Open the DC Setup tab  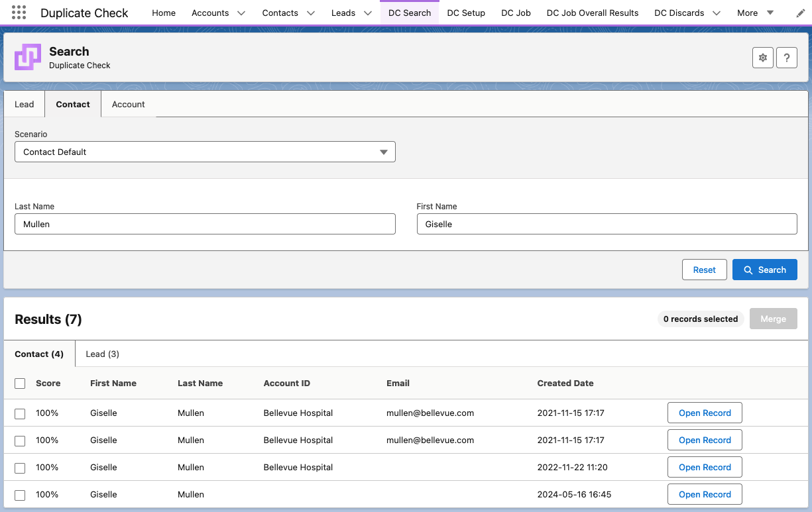coord(466,13)
